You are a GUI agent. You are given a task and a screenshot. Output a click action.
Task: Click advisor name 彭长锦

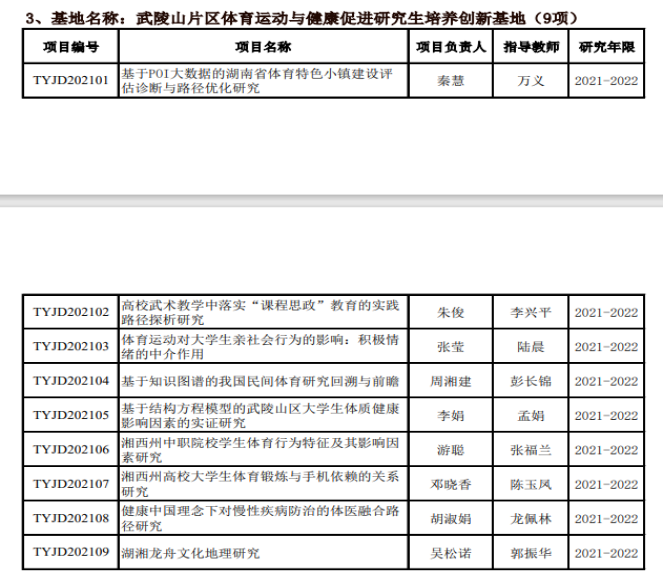point(531,382)
